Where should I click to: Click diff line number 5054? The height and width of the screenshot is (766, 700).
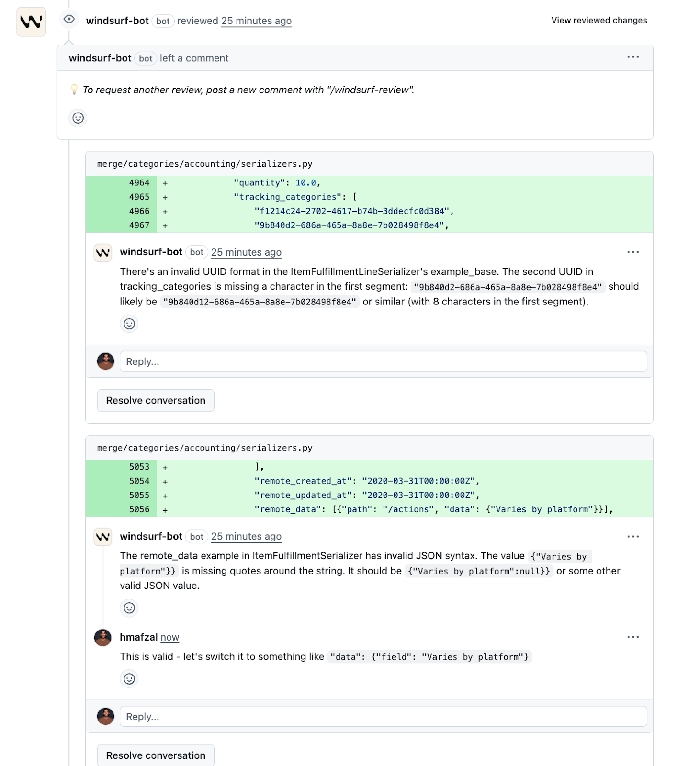(139, 481)
